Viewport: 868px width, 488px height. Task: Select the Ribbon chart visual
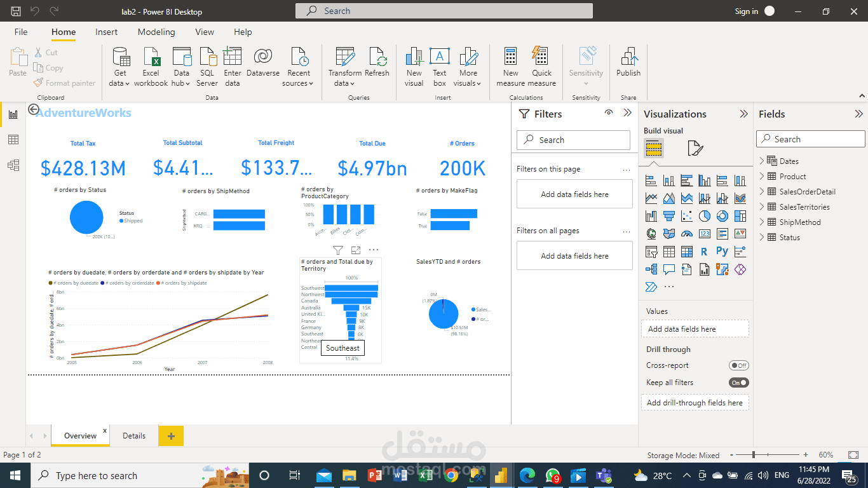click(740, 198)
